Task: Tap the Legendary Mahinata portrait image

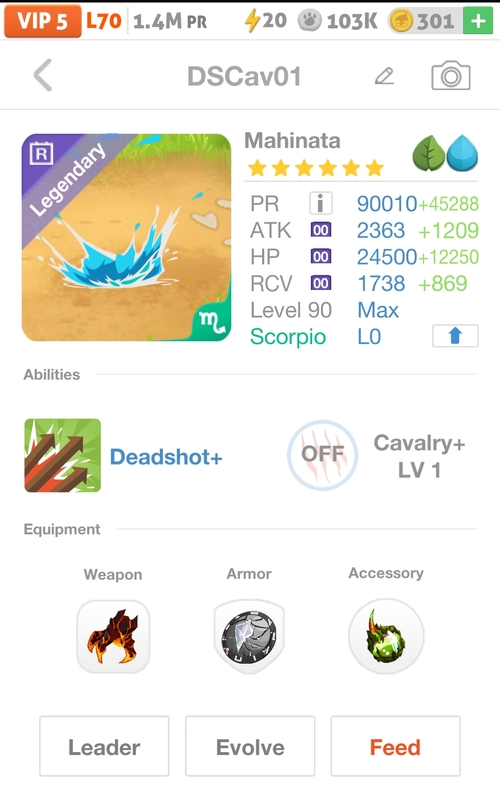Action: 126,237
